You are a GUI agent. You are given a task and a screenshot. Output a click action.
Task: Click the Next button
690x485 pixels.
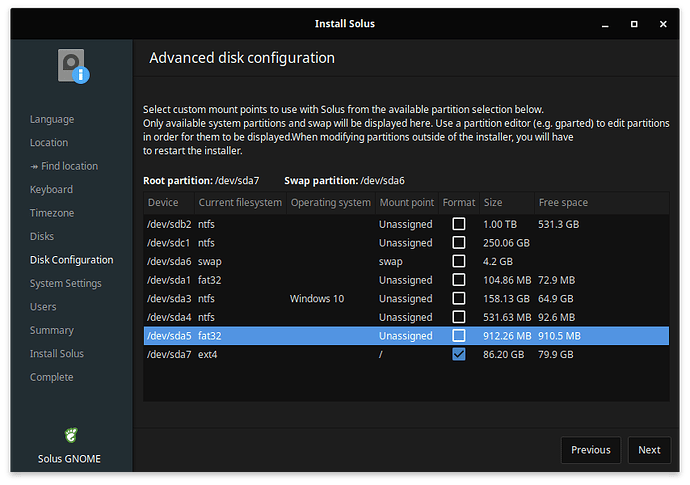click(x=649, y=450)
